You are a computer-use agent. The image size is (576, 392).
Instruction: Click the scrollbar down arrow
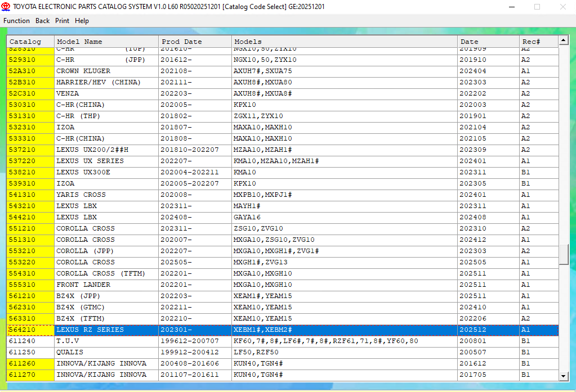coord(564,376)
